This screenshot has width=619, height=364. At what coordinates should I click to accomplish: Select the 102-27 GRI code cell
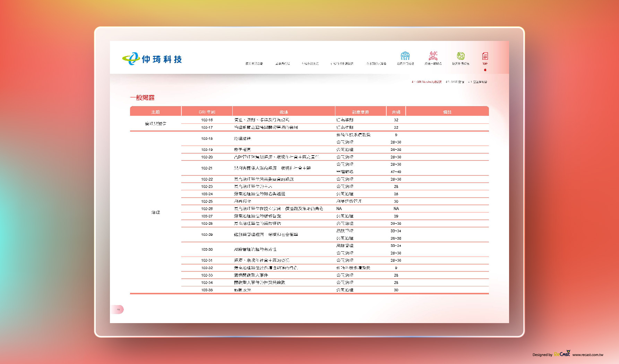(207, 216)
